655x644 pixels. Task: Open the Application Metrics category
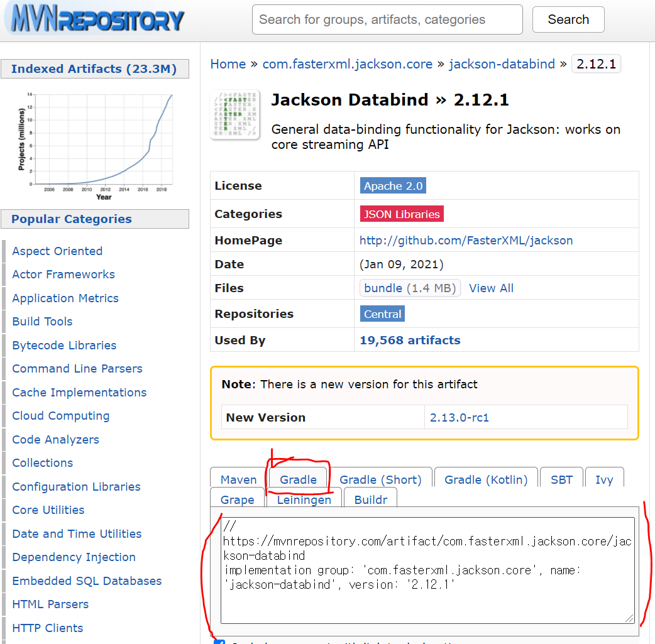click(65, 298)
